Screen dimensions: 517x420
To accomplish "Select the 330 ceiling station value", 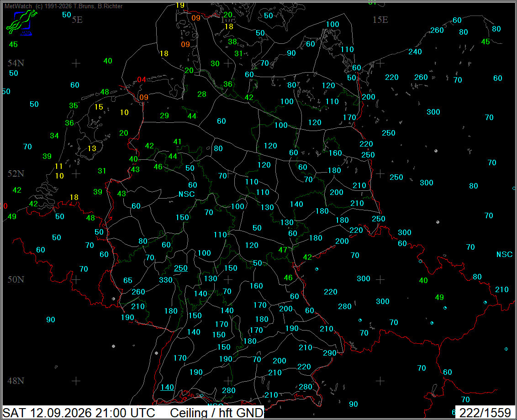I will [x=165, y=280].
